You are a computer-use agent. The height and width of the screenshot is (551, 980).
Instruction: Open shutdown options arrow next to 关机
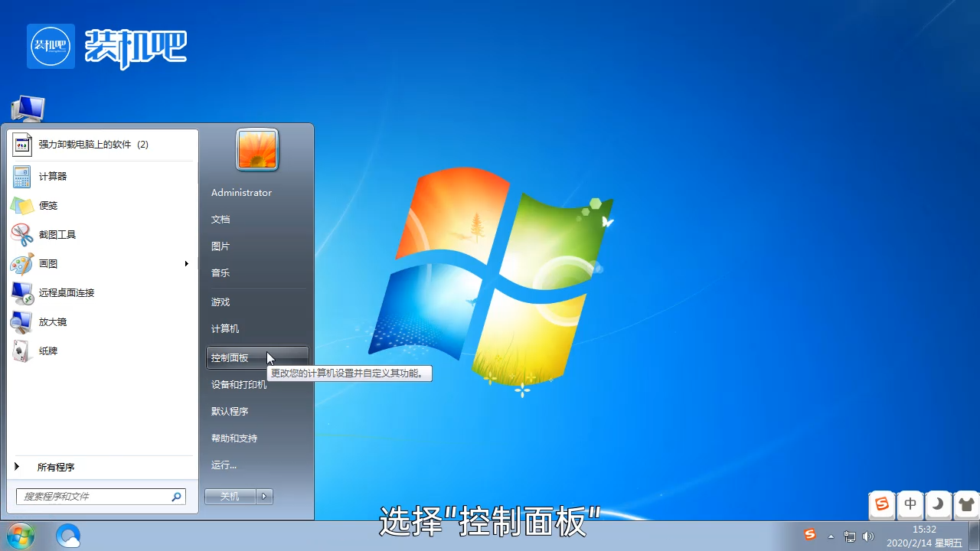264,497
